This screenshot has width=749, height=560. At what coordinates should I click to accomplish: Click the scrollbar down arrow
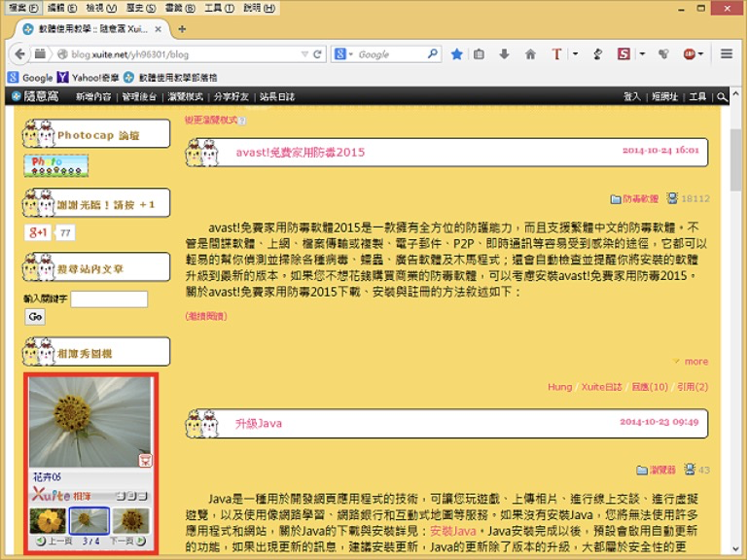pos(736,548)
